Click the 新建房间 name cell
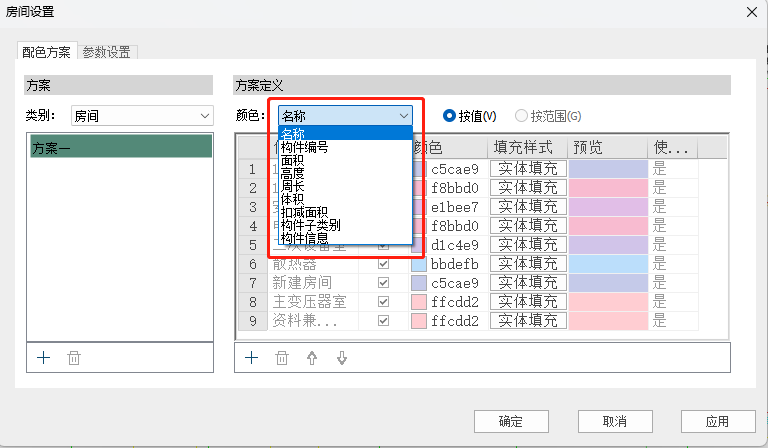This screenshot has width=768, height=448. point(313,283)
